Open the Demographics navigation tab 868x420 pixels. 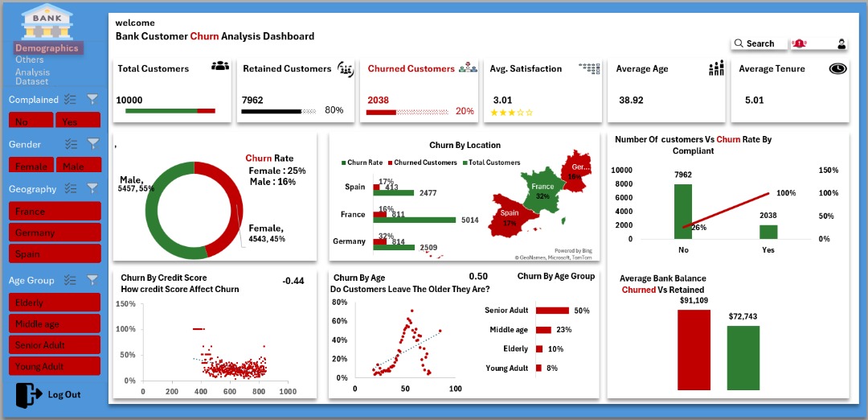(47, 48)
